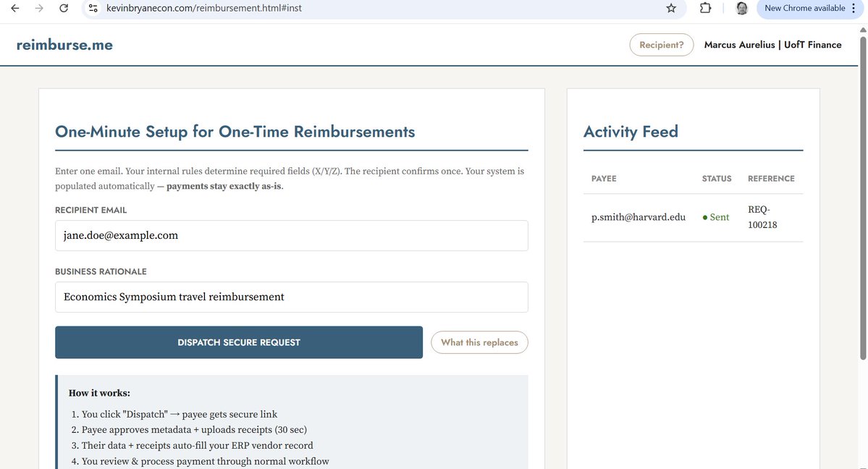Click the reimburse.me logo
868x469 pixels.
pyautogui.click(x=64, y=45)
